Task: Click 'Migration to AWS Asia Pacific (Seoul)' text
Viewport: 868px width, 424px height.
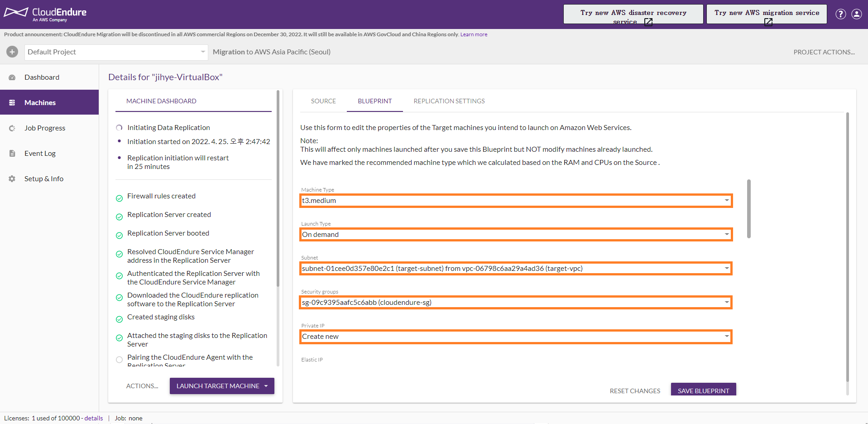Action: [x=272, y=52]
